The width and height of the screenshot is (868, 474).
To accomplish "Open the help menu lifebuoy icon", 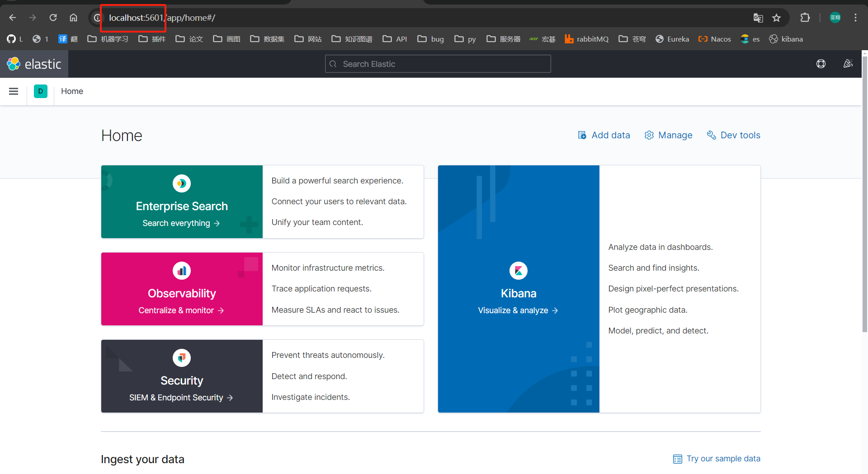I will tap(821, 64).
